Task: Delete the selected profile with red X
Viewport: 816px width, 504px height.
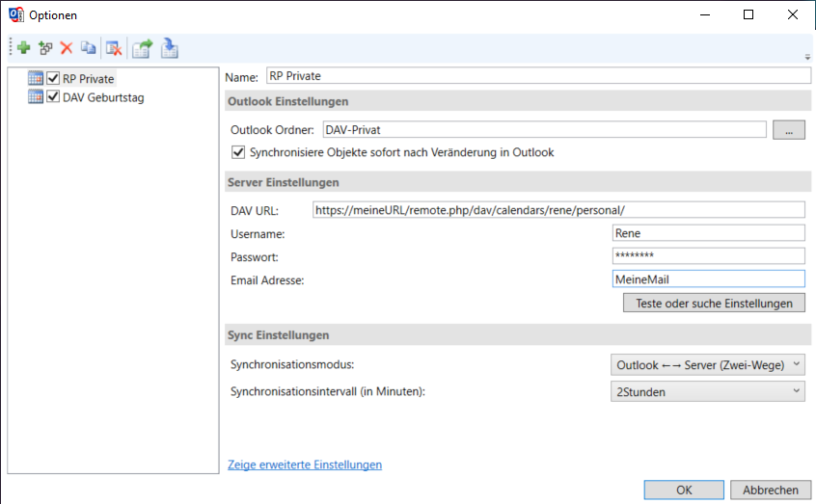Action: (67, 47)
